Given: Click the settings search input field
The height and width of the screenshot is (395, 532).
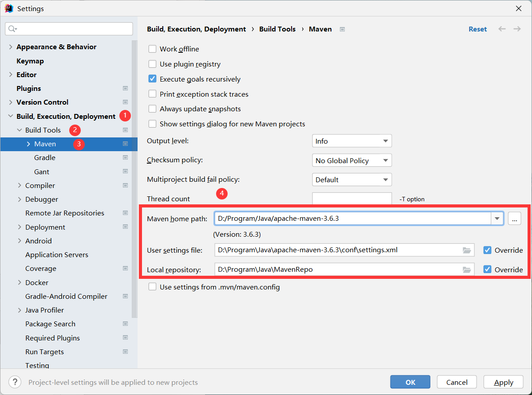Looking at the screenshot, I should [x=69, y=29].
